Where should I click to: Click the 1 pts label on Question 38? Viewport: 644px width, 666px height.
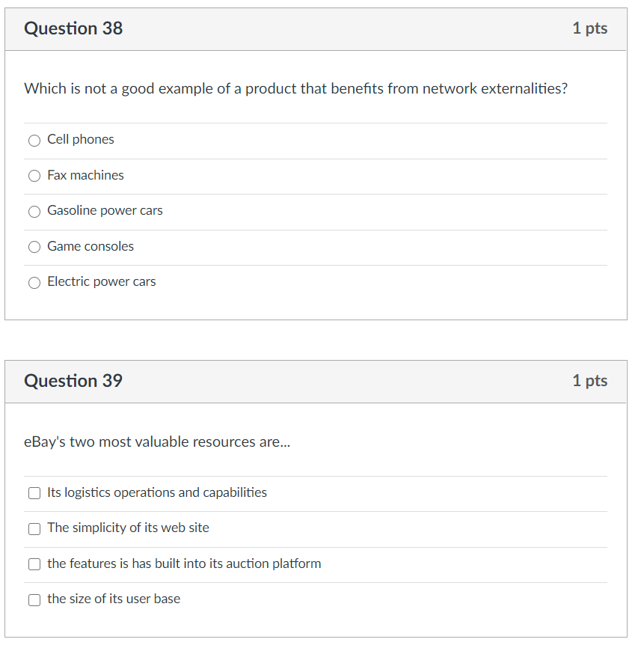589,28
